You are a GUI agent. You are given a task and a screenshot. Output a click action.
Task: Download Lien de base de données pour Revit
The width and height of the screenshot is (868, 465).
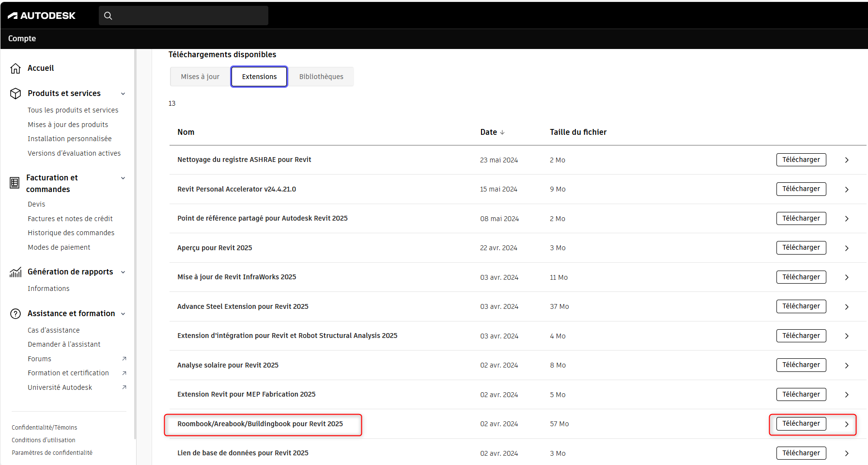(801, 453)
